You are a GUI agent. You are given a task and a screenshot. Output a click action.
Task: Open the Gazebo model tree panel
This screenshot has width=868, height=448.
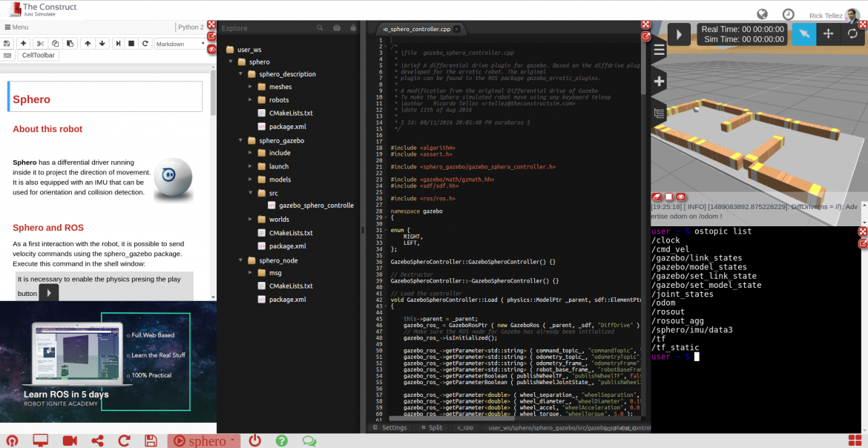[659, 113]
